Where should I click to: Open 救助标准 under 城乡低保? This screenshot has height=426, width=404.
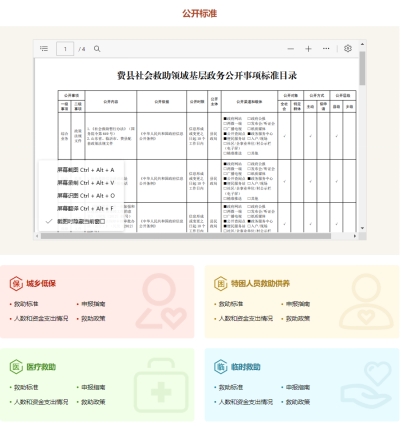(26, 304)
